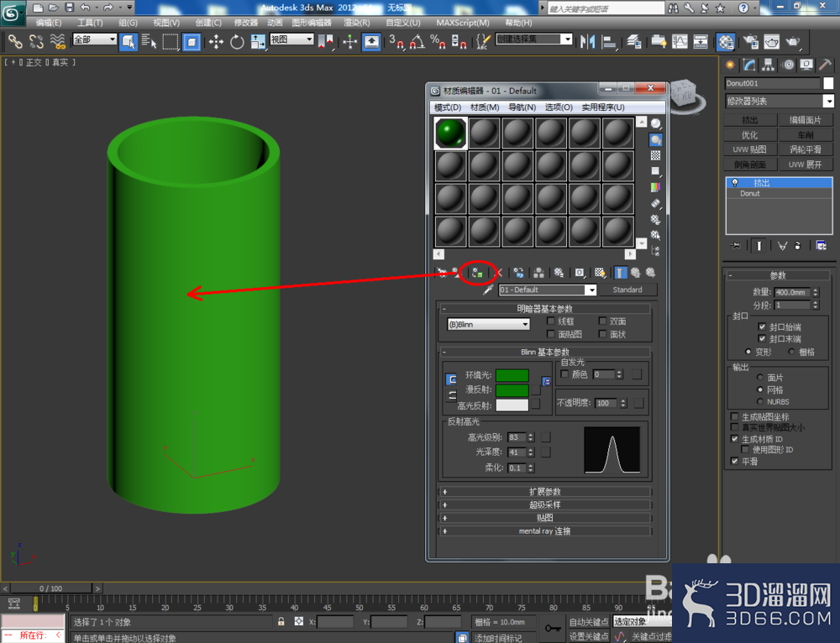Viewport: 840px width, 643px height.
Task: Check the 生成贴图坐标 checkbox
Action: pyautogui.click(x=734, y=416)
